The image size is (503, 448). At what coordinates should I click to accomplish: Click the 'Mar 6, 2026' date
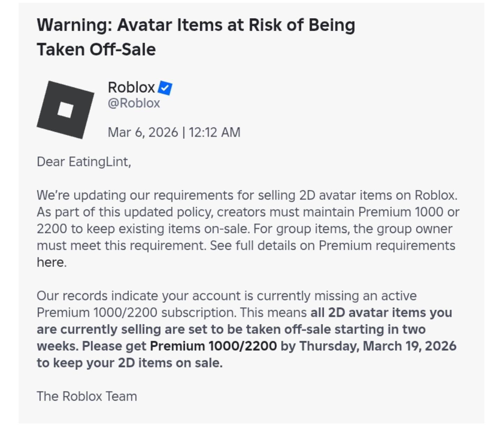pyautogui.click(x=143, y=132)
